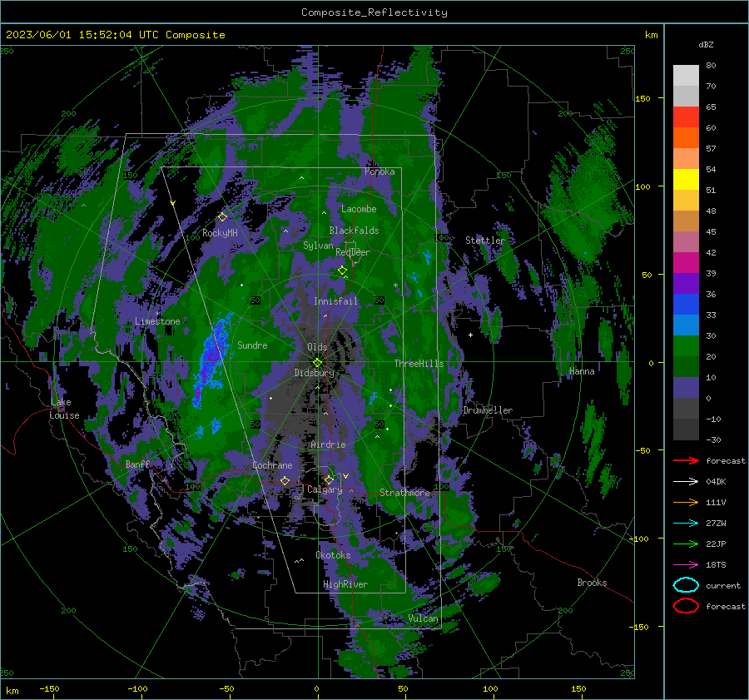Click the Cochrane town label
The width and height of the screenshot is (749, 700).
[272, 465]
